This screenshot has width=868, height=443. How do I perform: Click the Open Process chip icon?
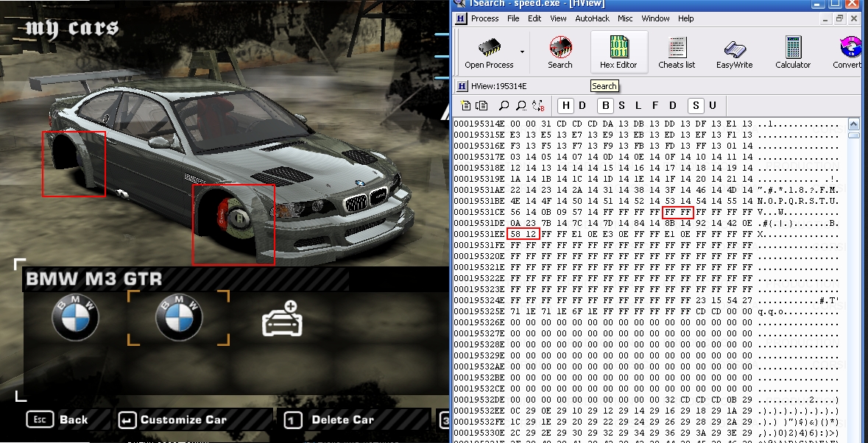tap(489, 47)
